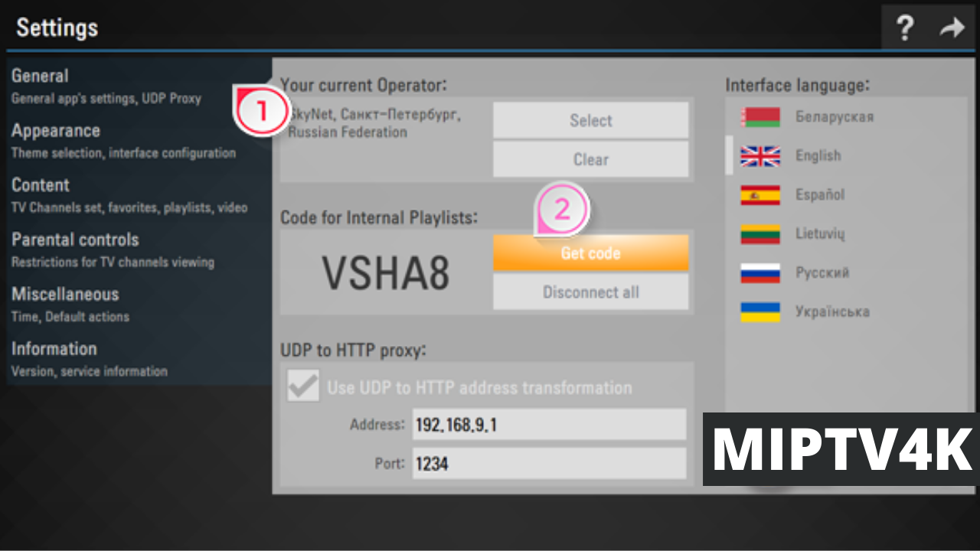The width and height of the screenshot is (980, 551).
Task: Choose the Русский language label
Action: point(822,273)
